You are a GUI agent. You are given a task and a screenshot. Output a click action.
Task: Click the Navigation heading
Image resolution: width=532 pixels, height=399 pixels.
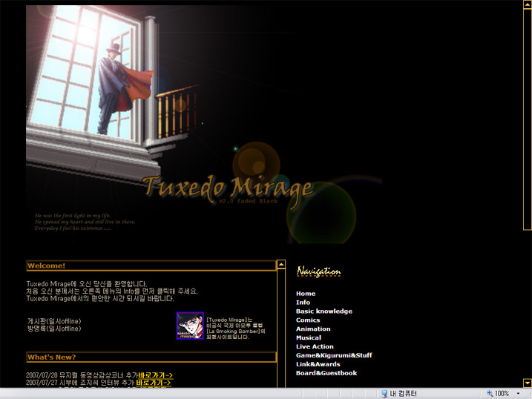tap(318, 271)
